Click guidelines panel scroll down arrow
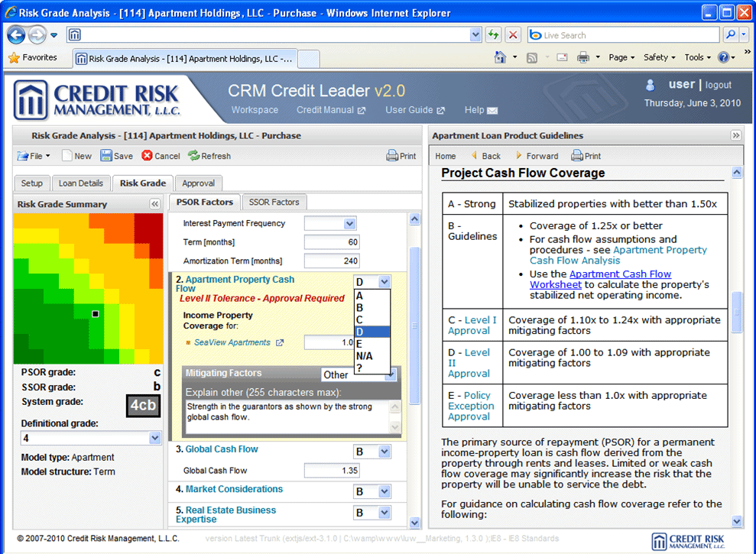Image resolution: width=756 pixels, height=554 pixels. pos(736,520)
